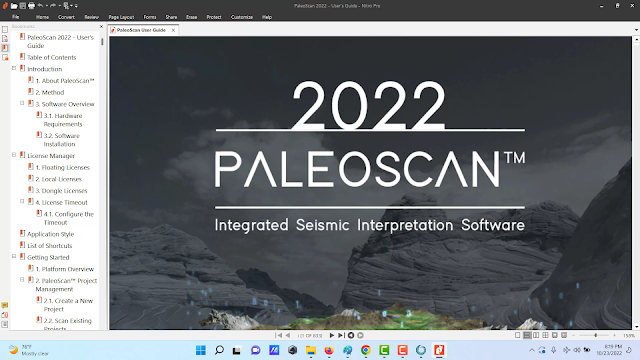Toggle the Bookmarks pane sidebar icon
640x360 pixels.
[5, 48]
